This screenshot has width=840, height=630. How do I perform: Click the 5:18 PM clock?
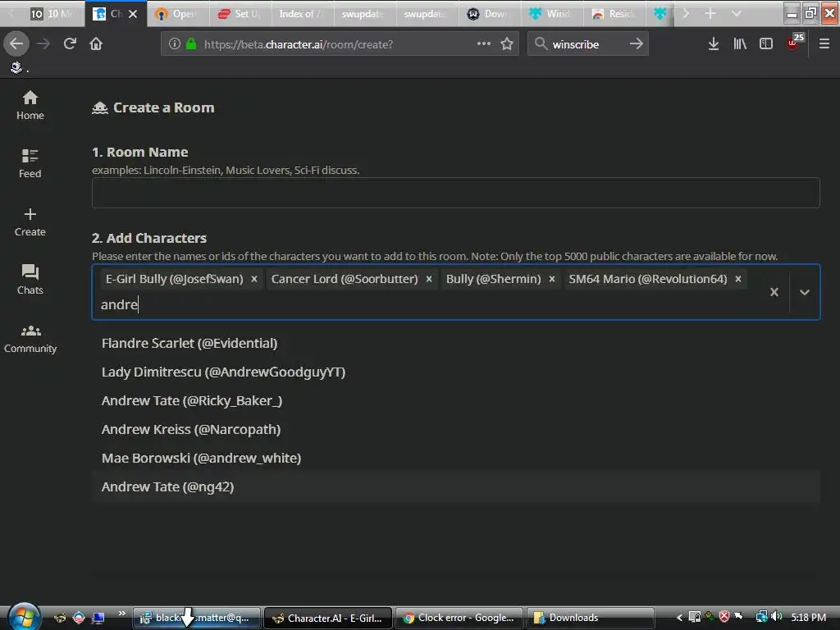click(x=808, y=618)
